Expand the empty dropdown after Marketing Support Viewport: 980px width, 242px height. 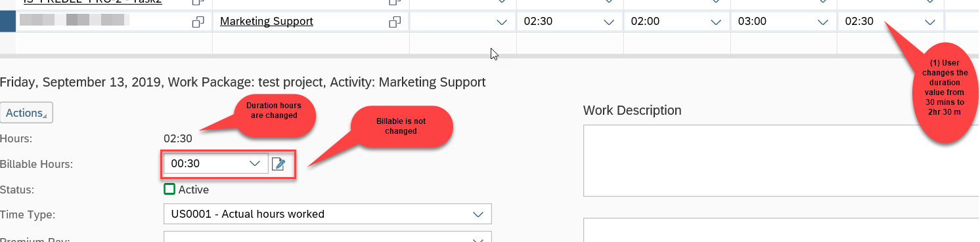coord(502,22)
